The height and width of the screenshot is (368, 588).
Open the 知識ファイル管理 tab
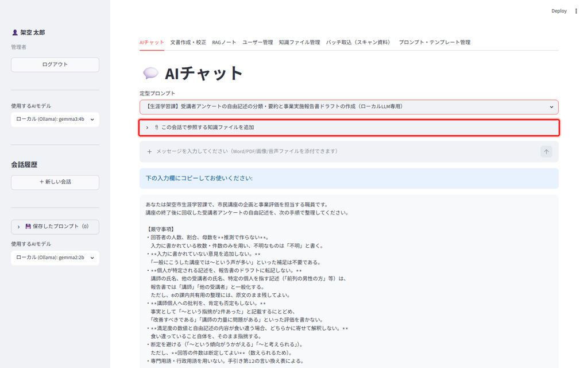[x=299, y=43]
